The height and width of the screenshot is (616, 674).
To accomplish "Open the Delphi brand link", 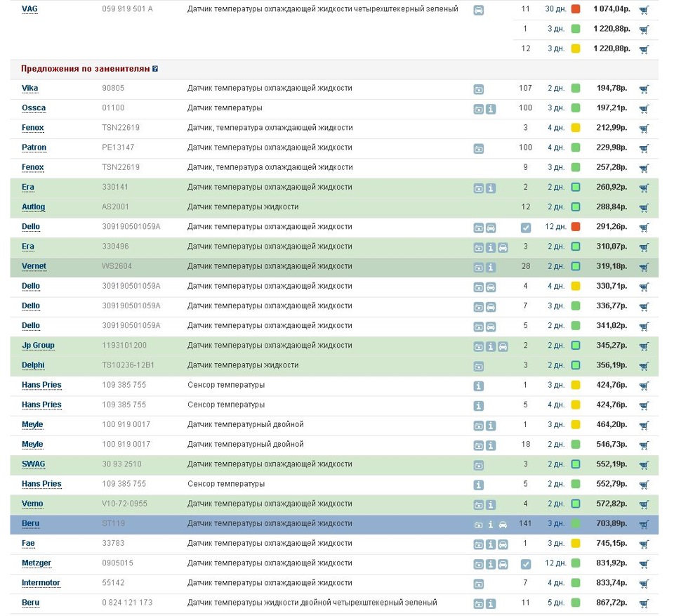I will click(33, 365).
